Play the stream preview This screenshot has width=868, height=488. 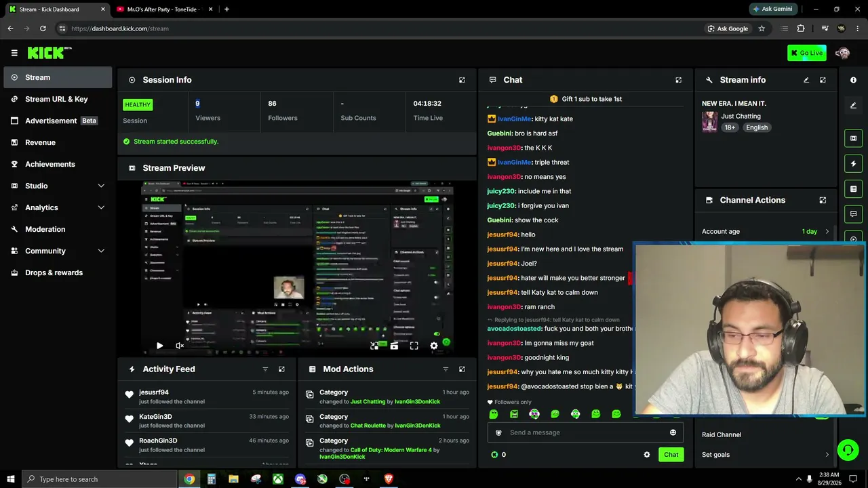coord(159,346)
